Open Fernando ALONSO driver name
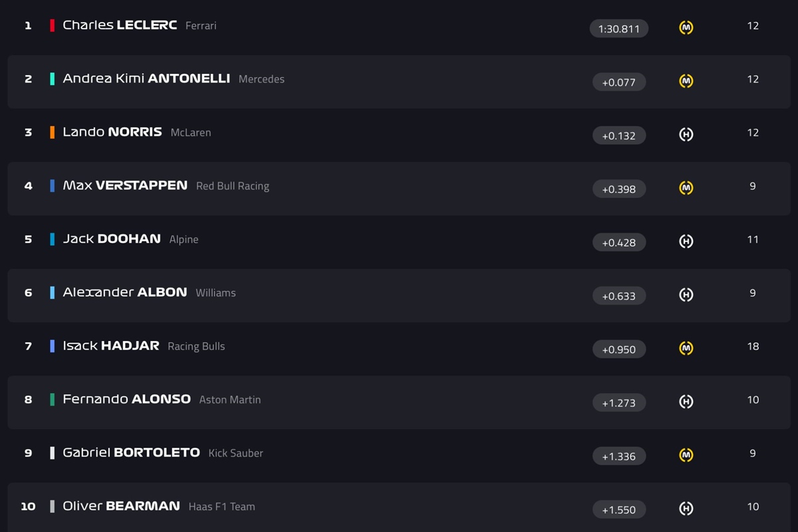This screenshot has height=532, width=798. pos(126,399)
